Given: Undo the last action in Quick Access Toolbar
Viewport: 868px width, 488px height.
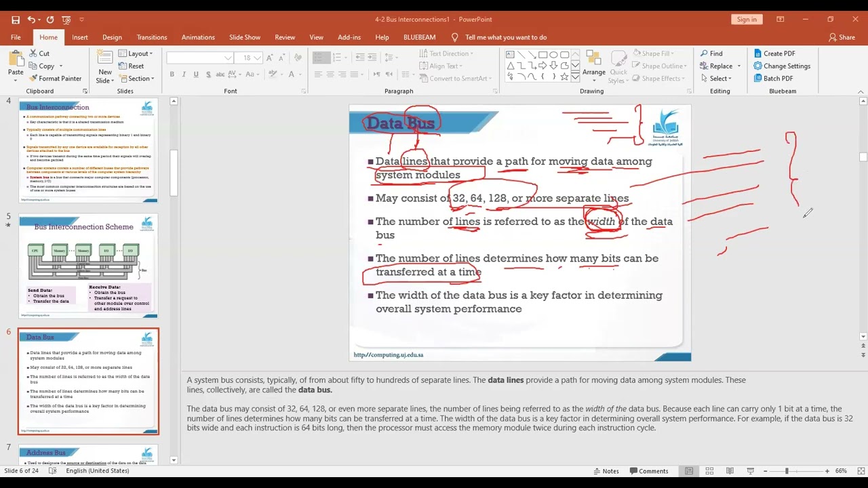Looking at the screenshot, I should coord(31,20).
